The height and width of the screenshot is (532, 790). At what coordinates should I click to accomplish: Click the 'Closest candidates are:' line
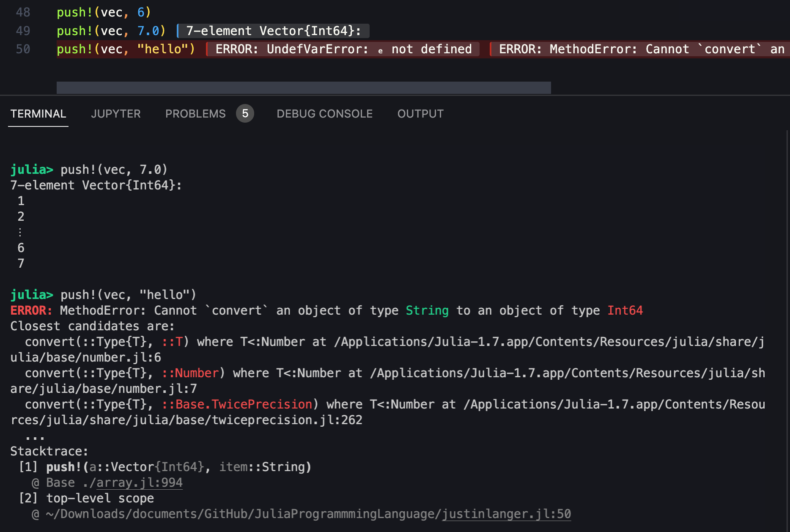92,326
